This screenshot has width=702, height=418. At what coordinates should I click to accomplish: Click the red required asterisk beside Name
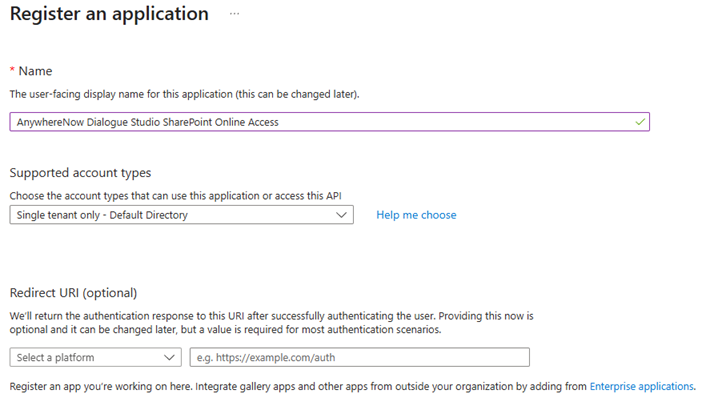[12, 71]
